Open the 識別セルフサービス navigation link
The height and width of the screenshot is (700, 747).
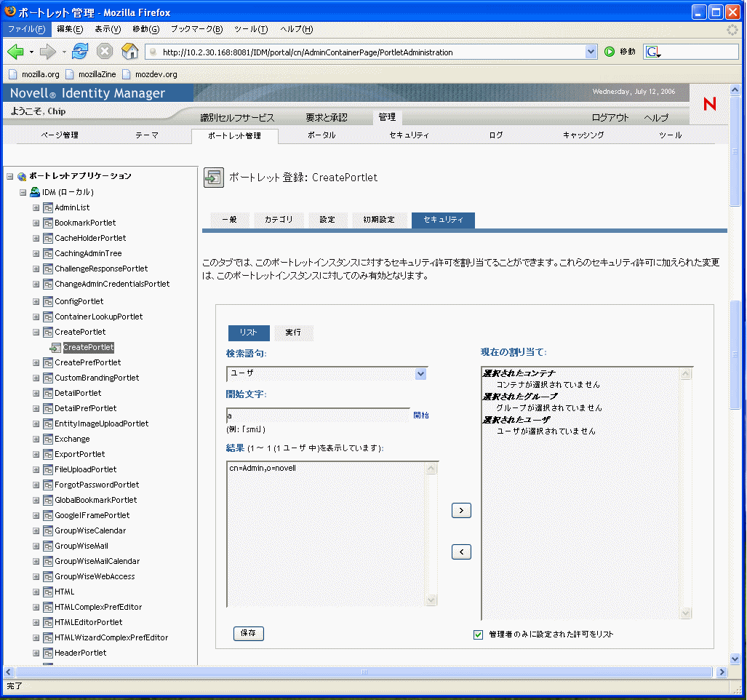click(237, 118)
